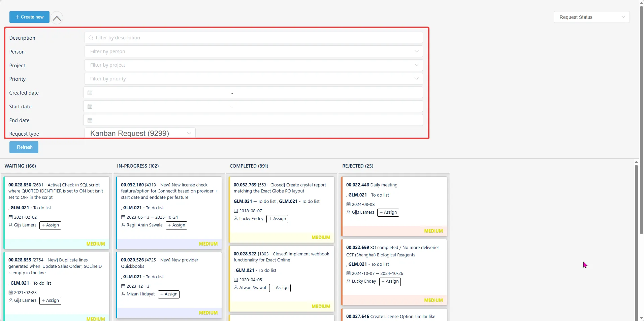Image resolution: width=644 pixels, height=321 pixels.
Task: Expand the Filter by person dropdown
Action: point(416,51)
